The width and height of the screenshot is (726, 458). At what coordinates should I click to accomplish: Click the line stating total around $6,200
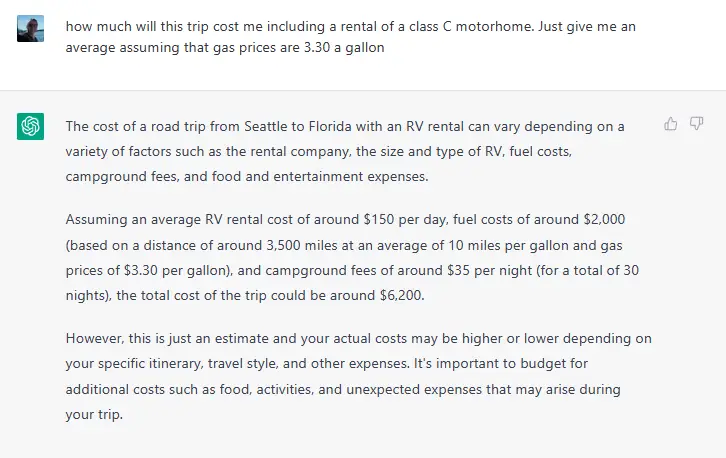[x=245, y=295]
